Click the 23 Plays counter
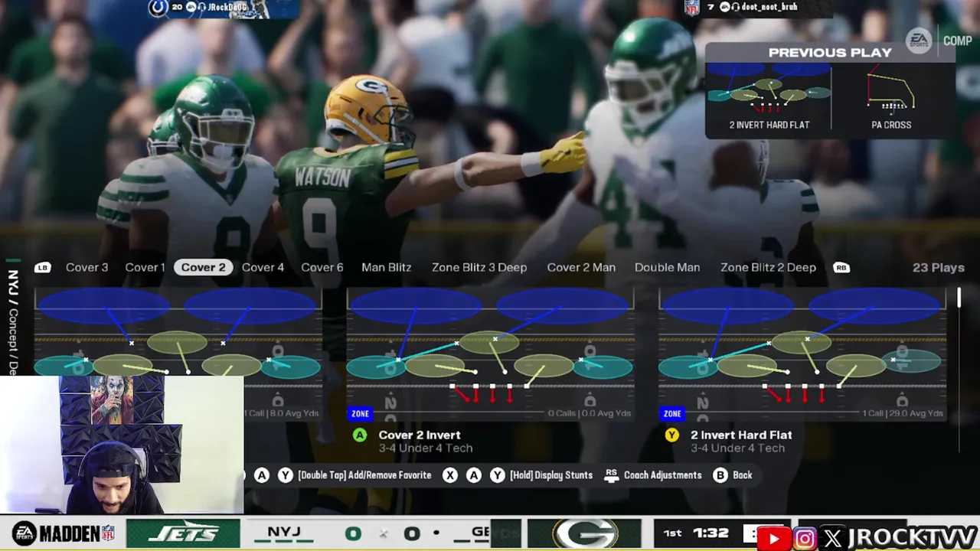This screenshot has height=551, width=980. coord(939,267)
